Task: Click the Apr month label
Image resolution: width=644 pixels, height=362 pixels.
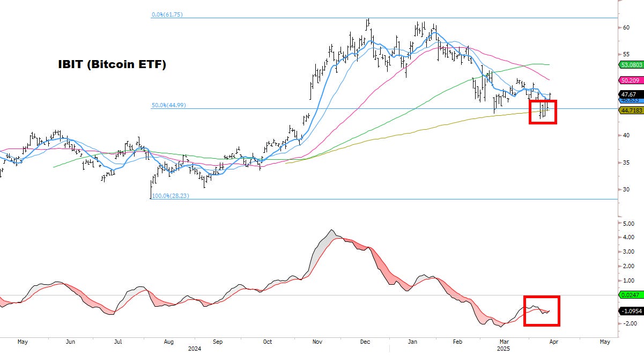Action: pos(553,342)
